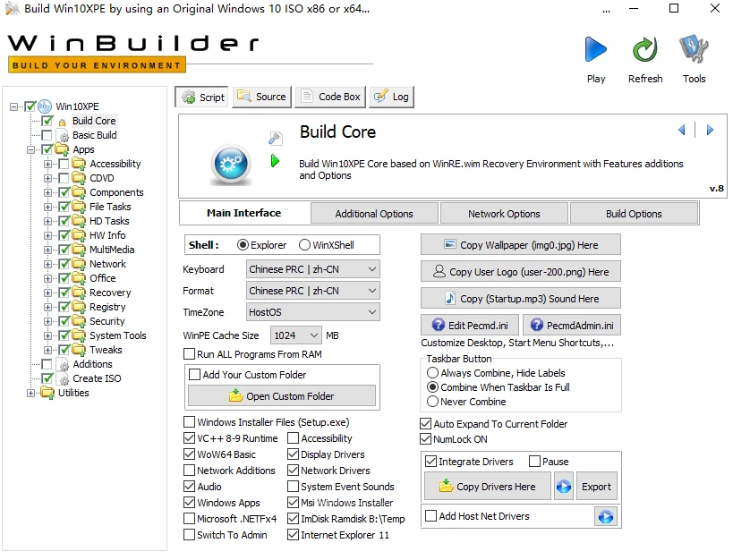Click the Build Core lock icon in tree
Viewport: 733px width, 560px height.
(62, 122)
